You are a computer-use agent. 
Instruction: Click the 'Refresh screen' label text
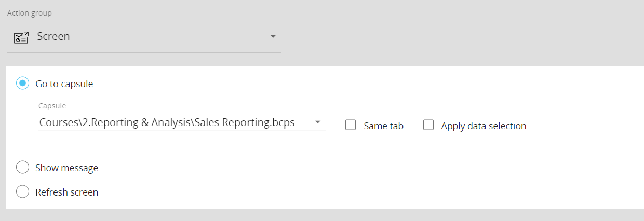pyautogui.click(x=66, y=192)
